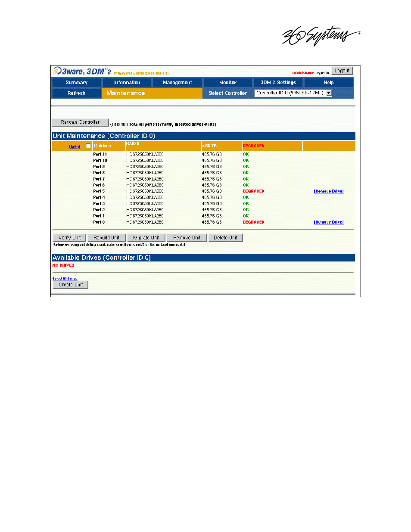Image resolution: width=411 pixels, height=532 pixels.
Task: Click the Port 9 row label
Action: 99,167
